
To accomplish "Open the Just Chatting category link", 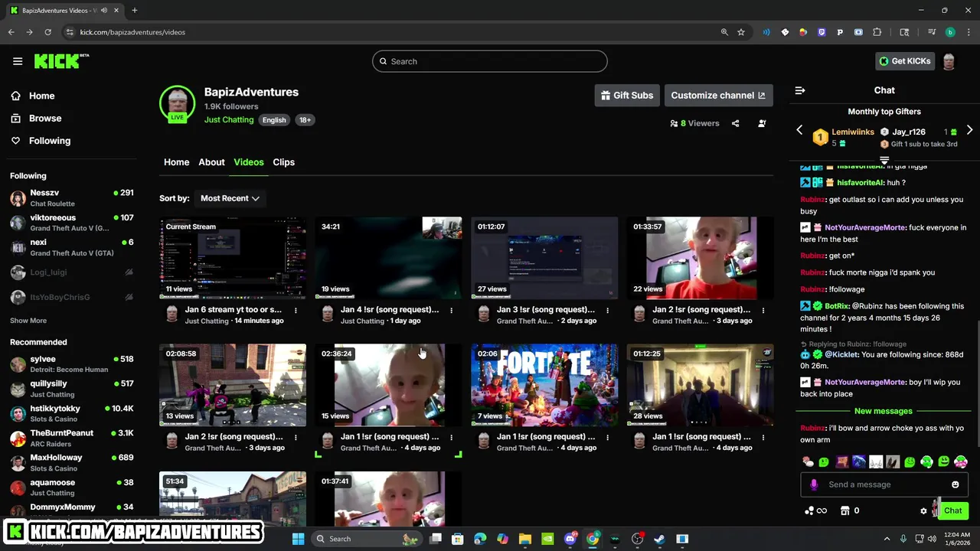I will [229, 120].
